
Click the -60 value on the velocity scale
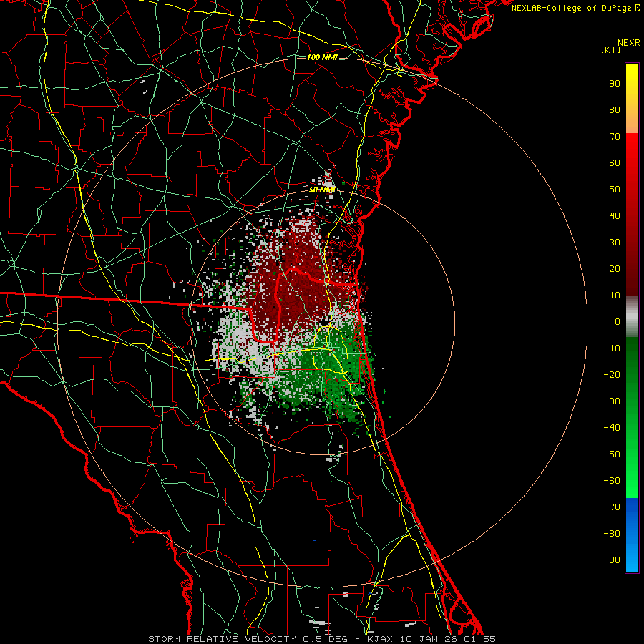[612, 481]
